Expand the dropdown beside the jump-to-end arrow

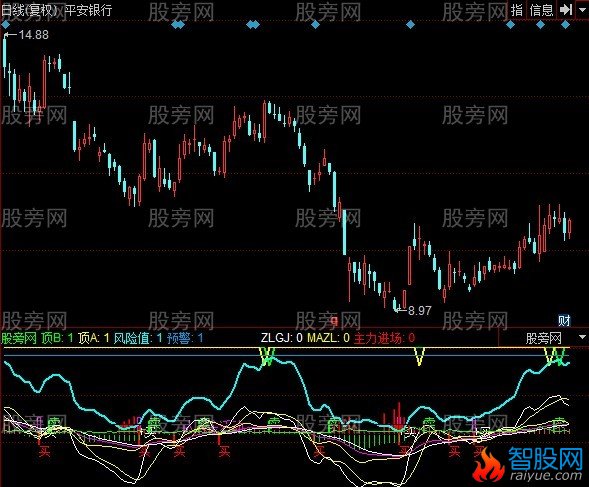tap(581, 10)
